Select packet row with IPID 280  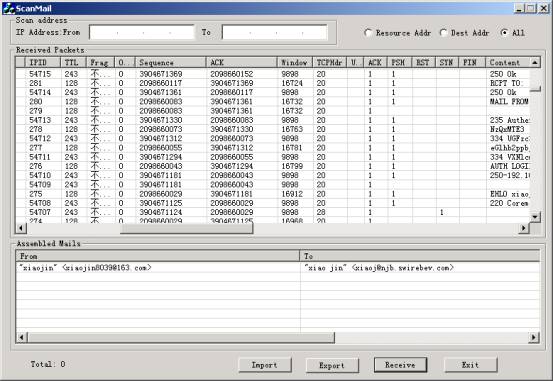[273, 101]
